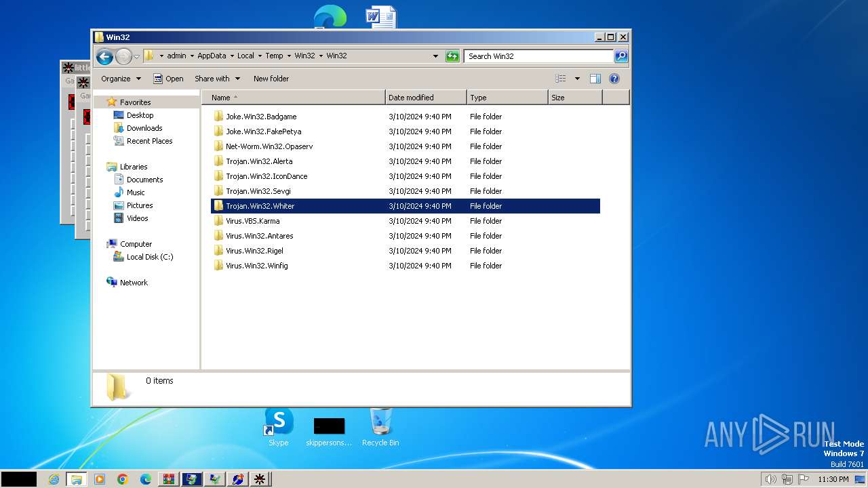Open the Action Center flag tray icon
868x488 pixels.
coord(804,479)
